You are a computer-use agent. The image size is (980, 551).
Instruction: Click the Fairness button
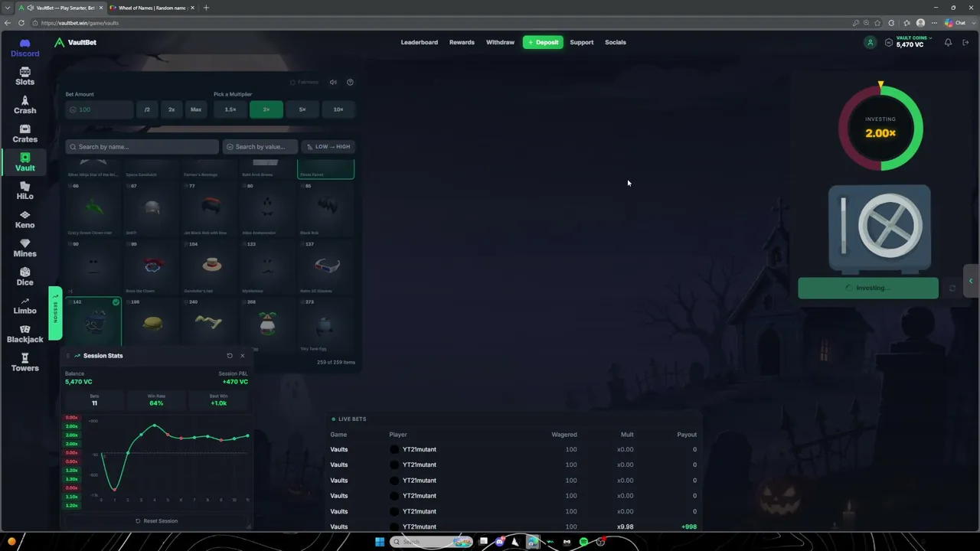pos(305,82)
